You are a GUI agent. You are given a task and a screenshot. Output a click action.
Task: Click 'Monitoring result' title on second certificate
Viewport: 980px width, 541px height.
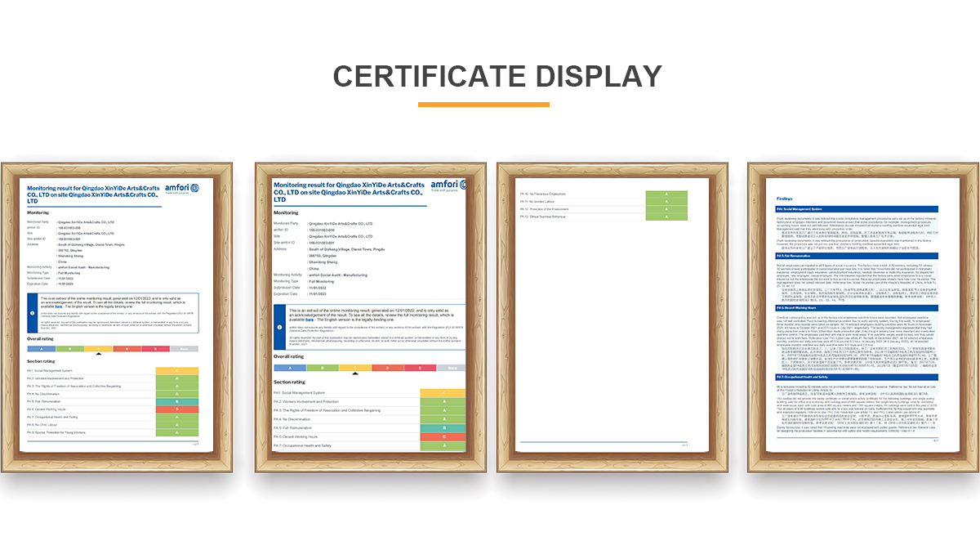coord(349,192)
